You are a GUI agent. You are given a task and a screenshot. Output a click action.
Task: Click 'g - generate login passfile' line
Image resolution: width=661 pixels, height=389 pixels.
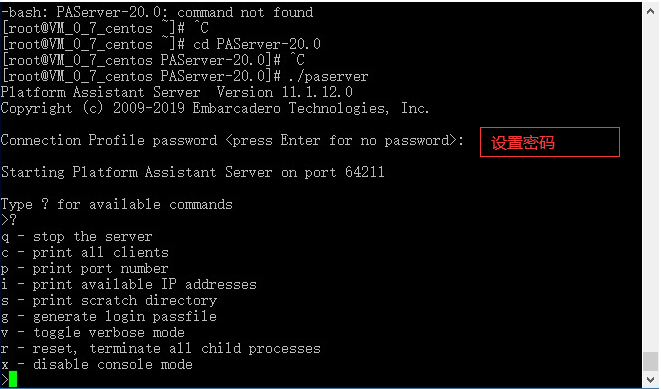point(109,317)
